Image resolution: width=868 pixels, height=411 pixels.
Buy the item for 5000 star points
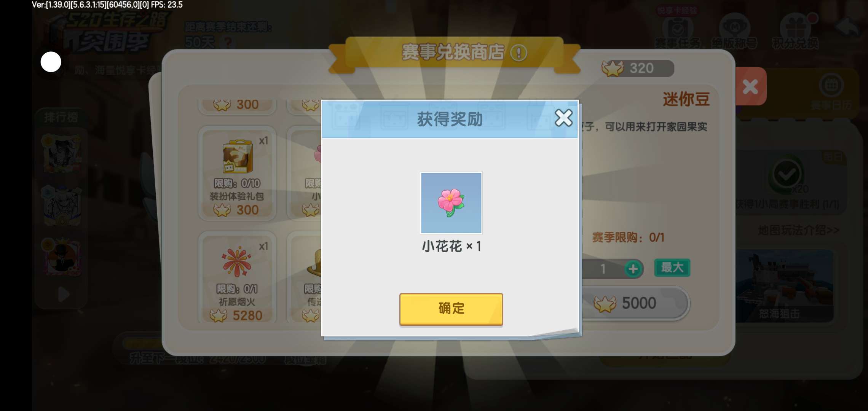[x=635, y=303]
